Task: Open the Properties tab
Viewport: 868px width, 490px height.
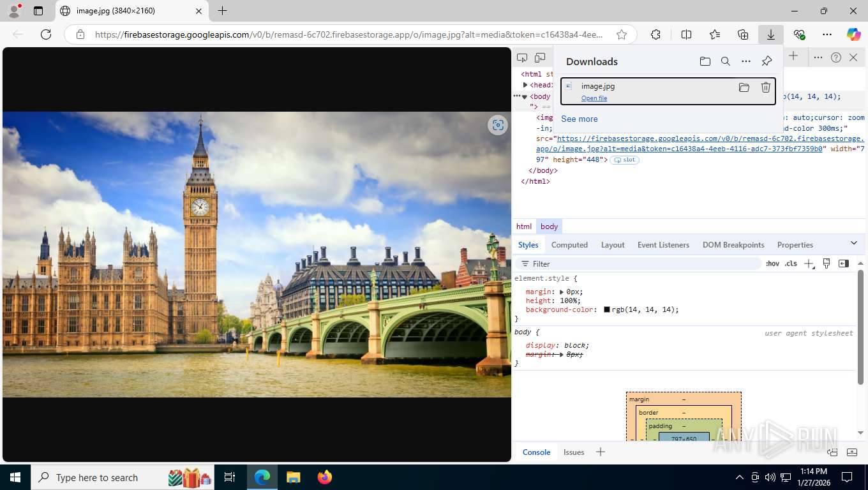Action: 795,245
